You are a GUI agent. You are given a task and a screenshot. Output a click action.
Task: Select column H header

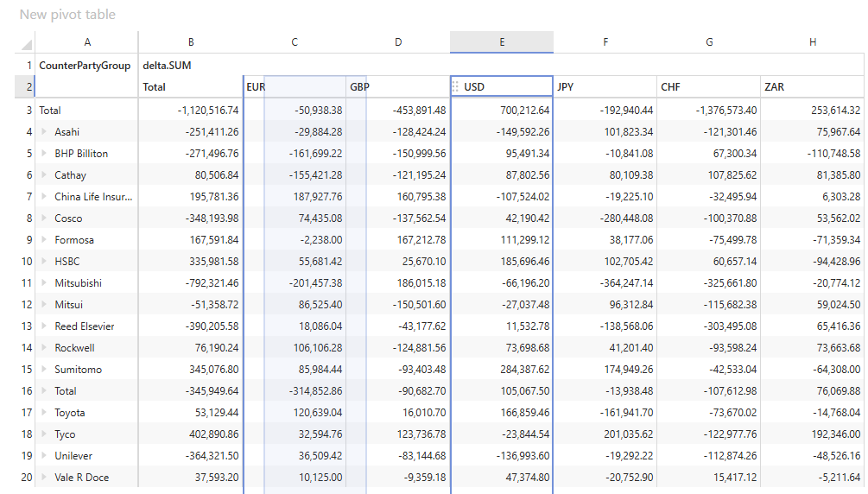point(812,42)
